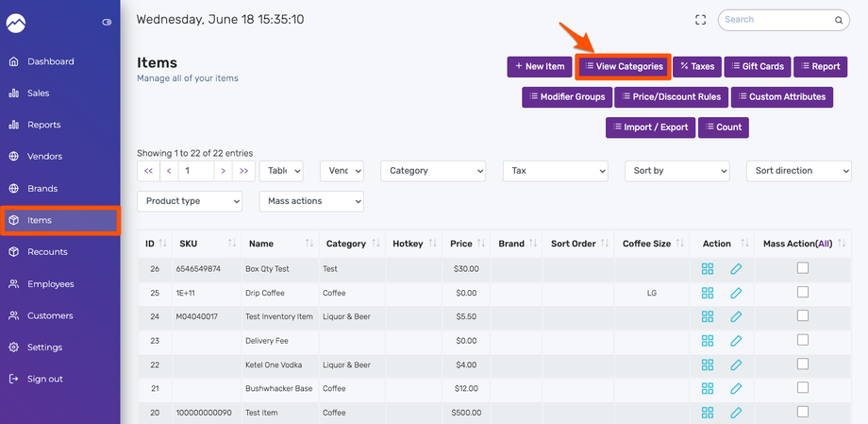Open grid action icon for Box Qty Test
The image size is (868, 424).
point(708,269)
